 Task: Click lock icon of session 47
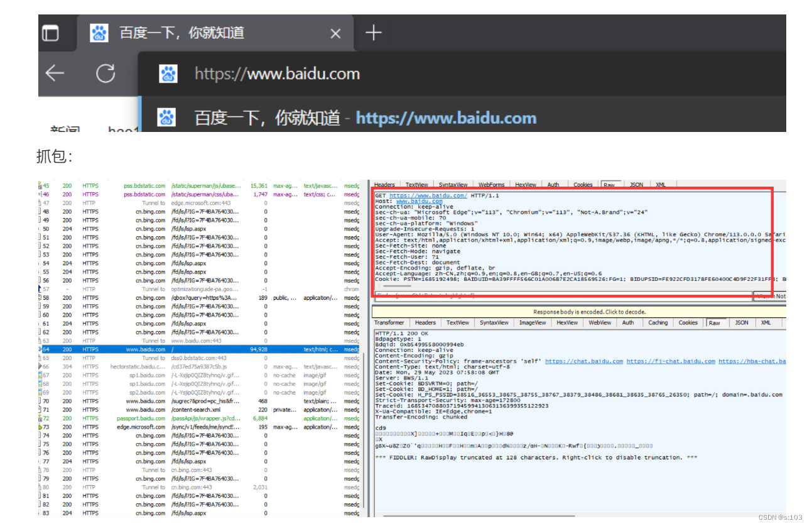[x=41, y=203]
